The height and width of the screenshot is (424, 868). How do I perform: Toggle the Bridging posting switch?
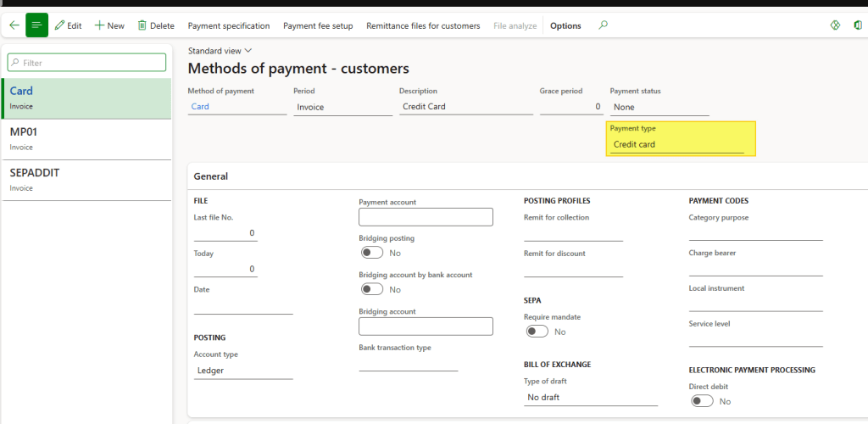(x=372, y=253)
